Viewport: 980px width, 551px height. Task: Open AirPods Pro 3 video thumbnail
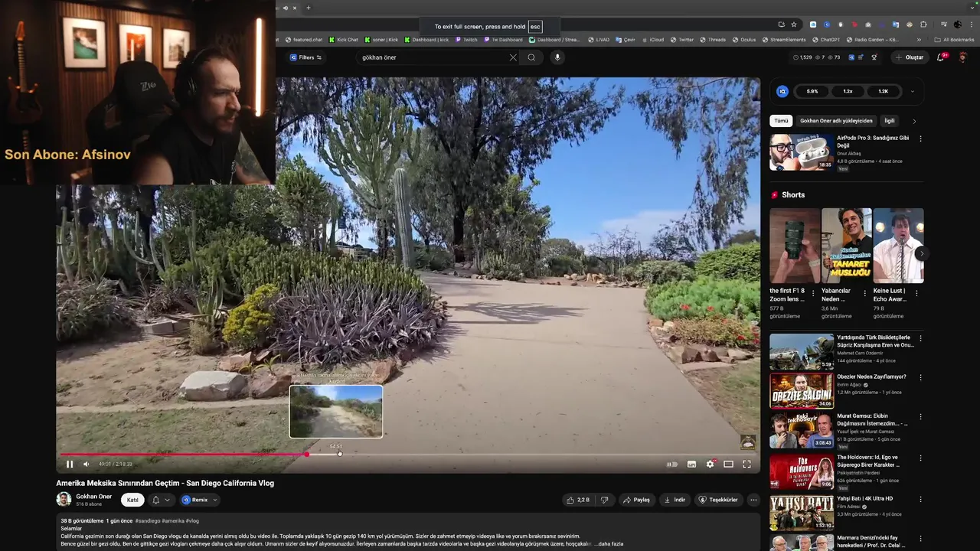point(802,152)
